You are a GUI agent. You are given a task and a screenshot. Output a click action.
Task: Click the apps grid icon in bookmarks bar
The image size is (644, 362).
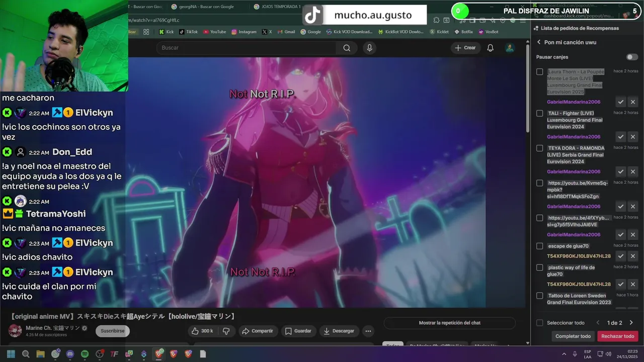[146, 32]
